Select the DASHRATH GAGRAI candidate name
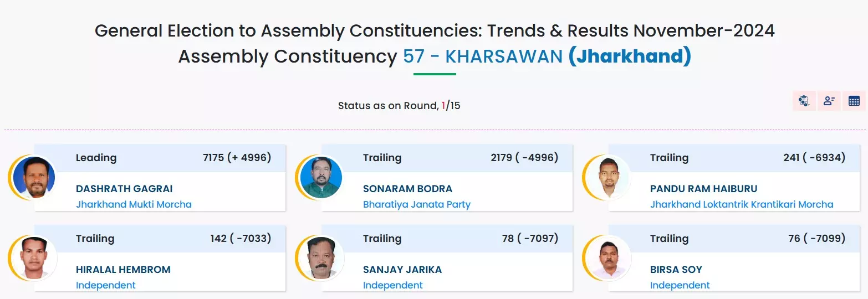The image size is (868, 299). tap(124, 189)
